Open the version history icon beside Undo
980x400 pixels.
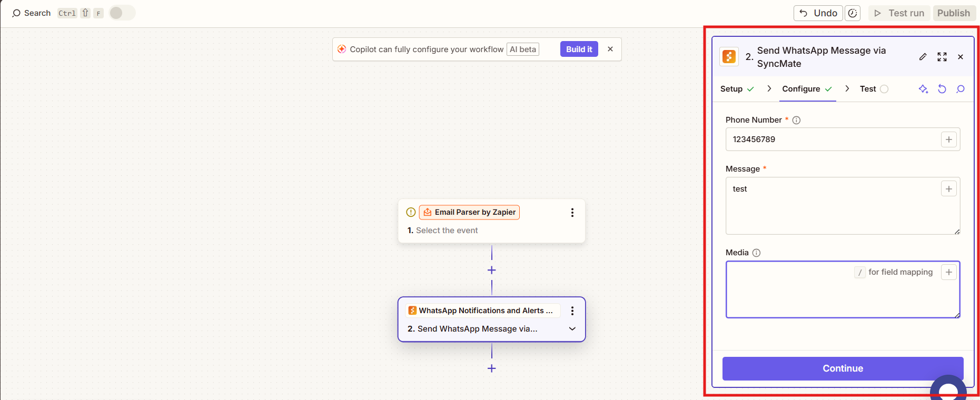click(x=853, y=13)
